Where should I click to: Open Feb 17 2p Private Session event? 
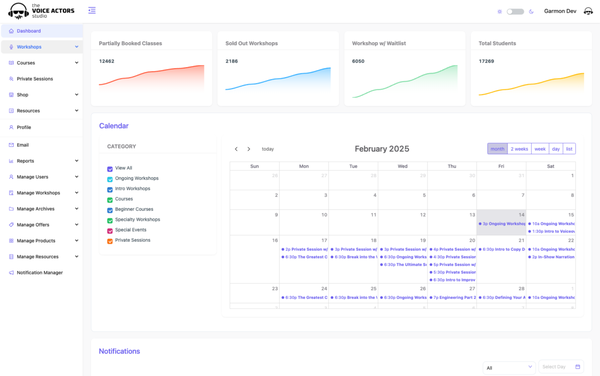click(x=304, y=249)
